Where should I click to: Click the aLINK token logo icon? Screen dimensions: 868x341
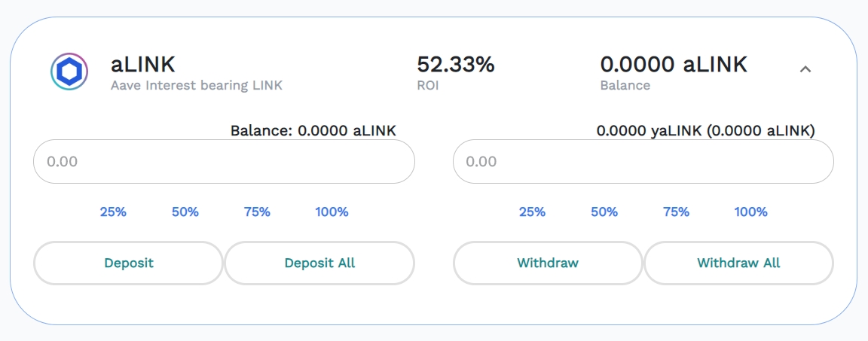tap(69, 72)
